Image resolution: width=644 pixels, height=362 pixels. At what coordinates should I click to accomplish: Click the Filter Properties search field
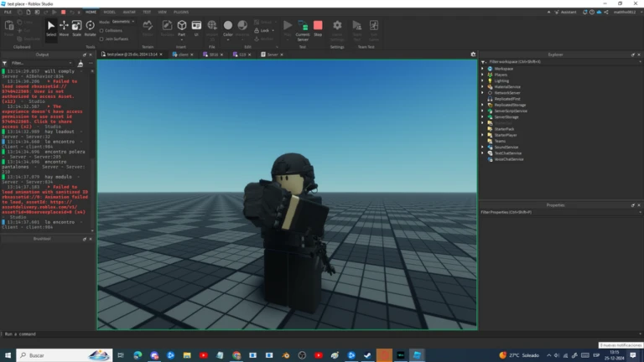(x=561, y=212)
